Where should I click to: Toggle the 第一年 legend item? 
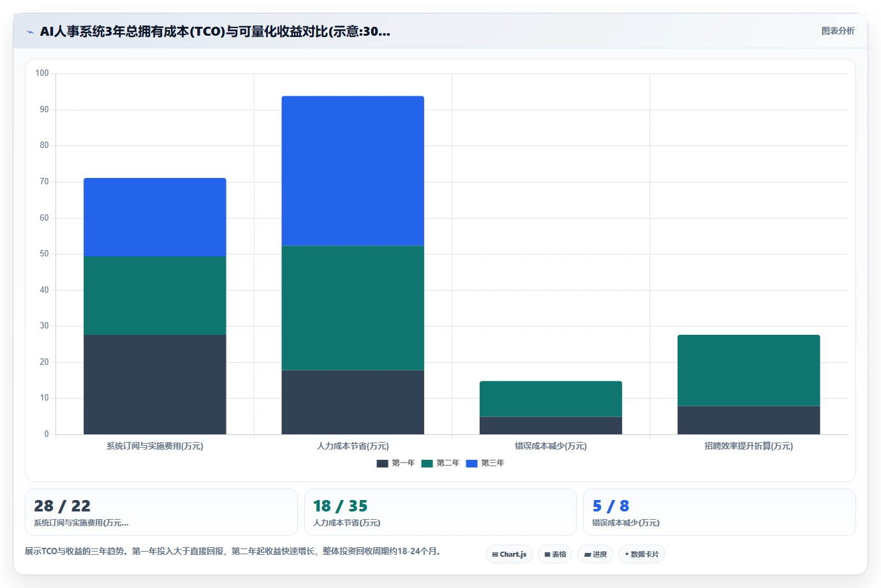[396, 463]
